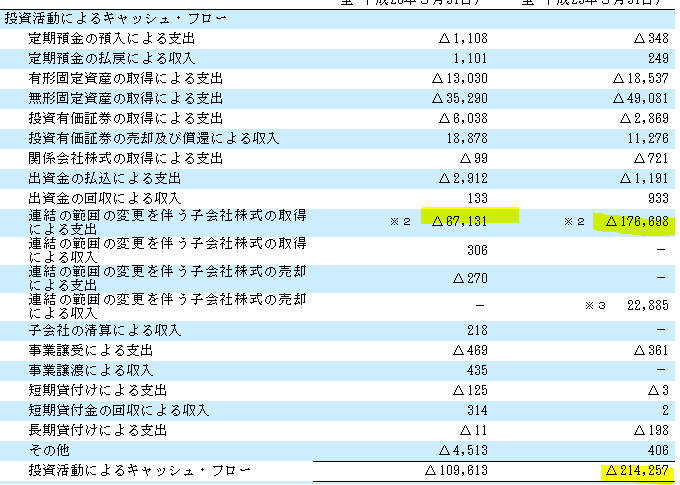This screenshot has height=485, width=680.
Task: Click the ※2 note mark beside △67,131
Action: (x=400, y=222)
